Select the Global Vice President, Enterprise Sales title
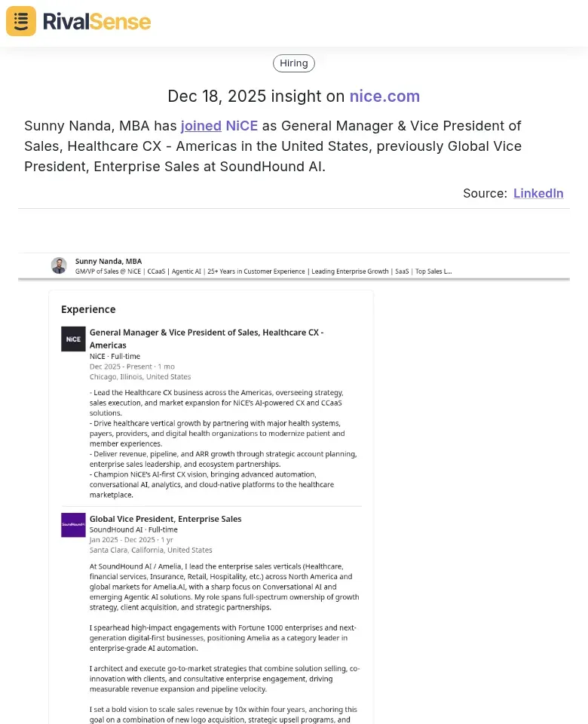 coord(166,519)
